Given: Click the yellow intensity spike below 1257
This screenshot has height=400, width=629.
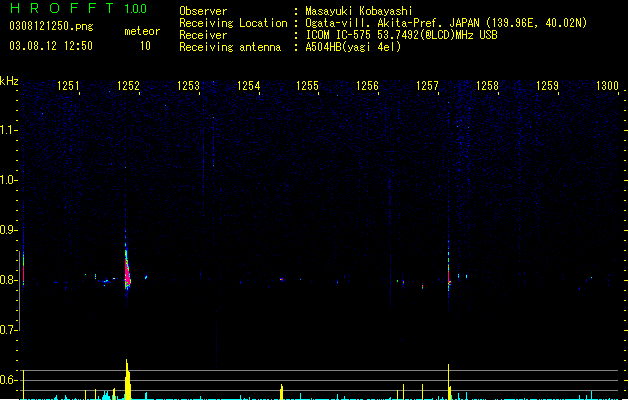Looking at the screenshot, I should point(449,382).
